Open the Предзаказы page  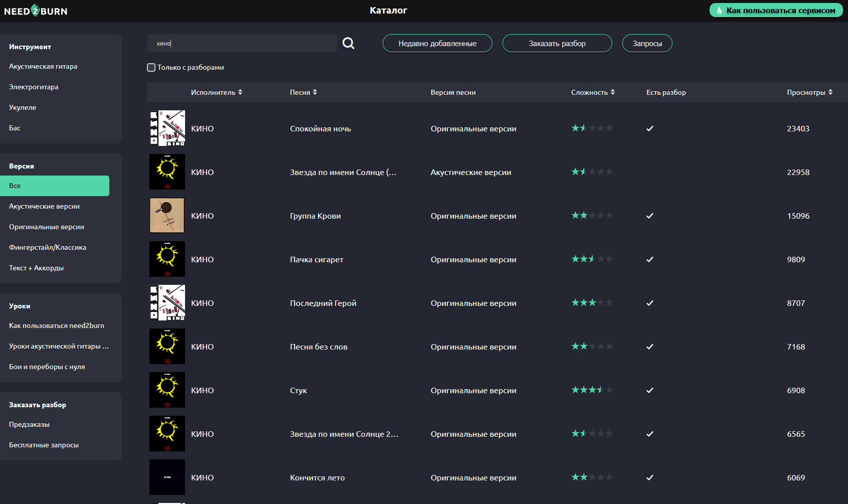29,424
